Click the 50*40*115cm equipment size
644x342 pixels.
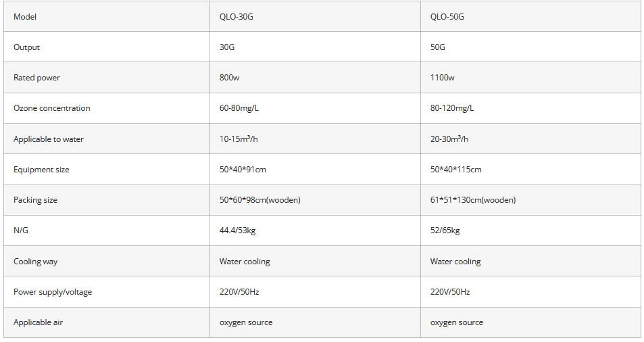(x=456, y=170)
